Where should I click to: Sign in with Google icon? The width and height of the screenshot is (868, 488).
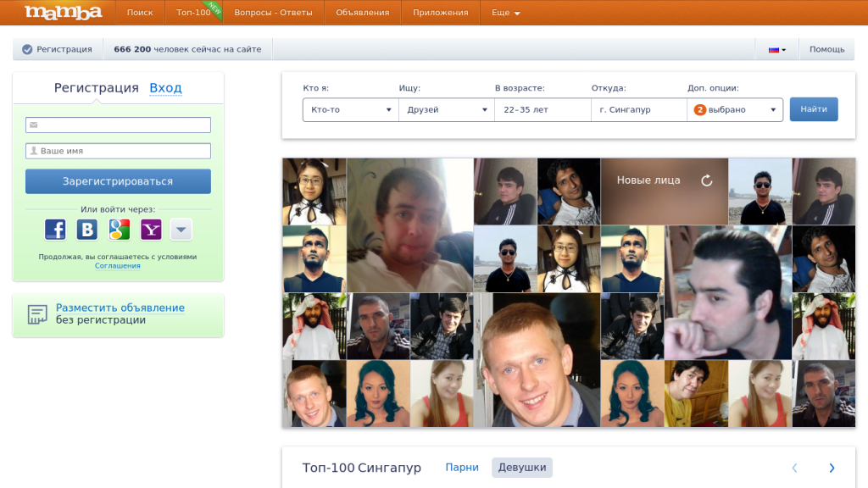point(119,229)
